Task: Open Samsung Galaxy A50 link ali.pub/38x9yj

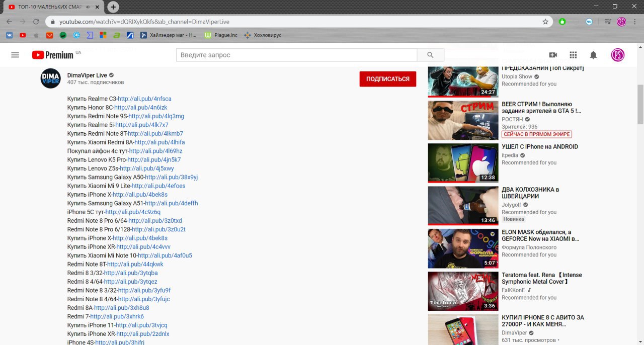Action: pos(171,177)
